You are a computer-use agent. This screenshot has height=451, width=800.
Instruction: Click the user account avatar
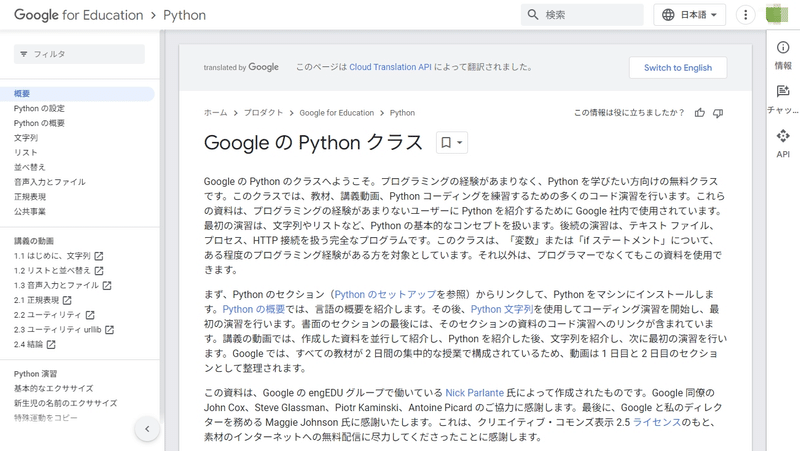(x=777, y=15)
